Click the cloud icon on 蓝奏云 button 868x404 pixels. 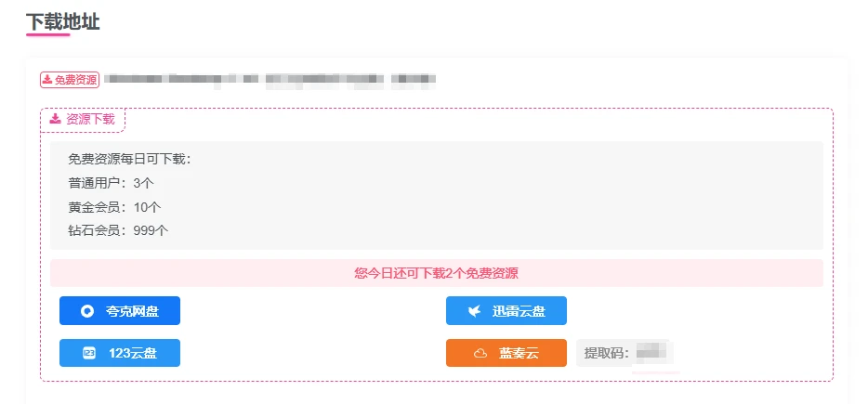tap(480, 354)
